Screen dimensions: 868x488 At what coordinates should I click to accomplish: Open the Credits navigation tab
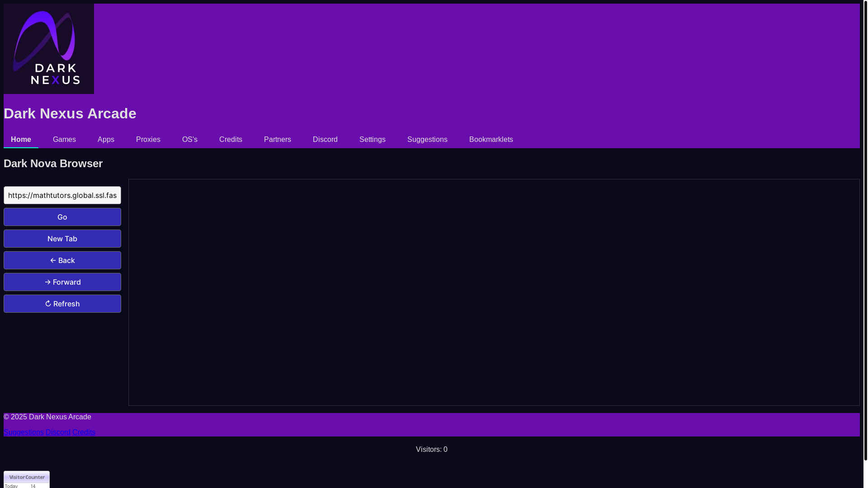click(x=231, y=140)
